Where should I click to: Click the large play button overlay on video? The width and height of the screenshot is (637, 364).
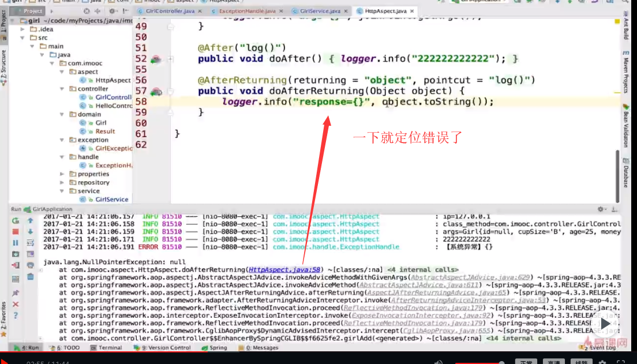605,324
